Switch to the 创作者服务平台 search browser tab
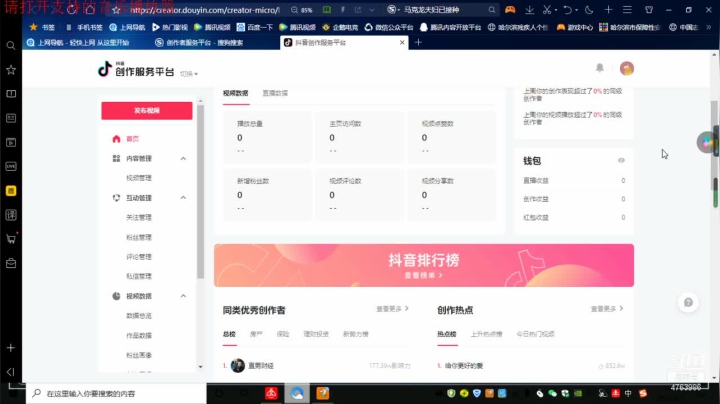The width and height of the screenshot is (720, 404). click(204, 42)
